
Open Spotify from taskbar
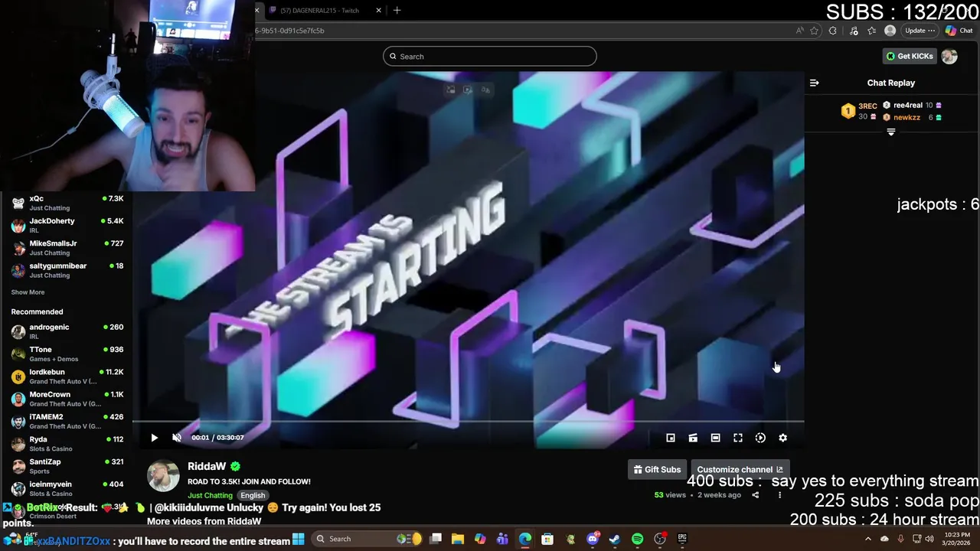coord(637,539)
